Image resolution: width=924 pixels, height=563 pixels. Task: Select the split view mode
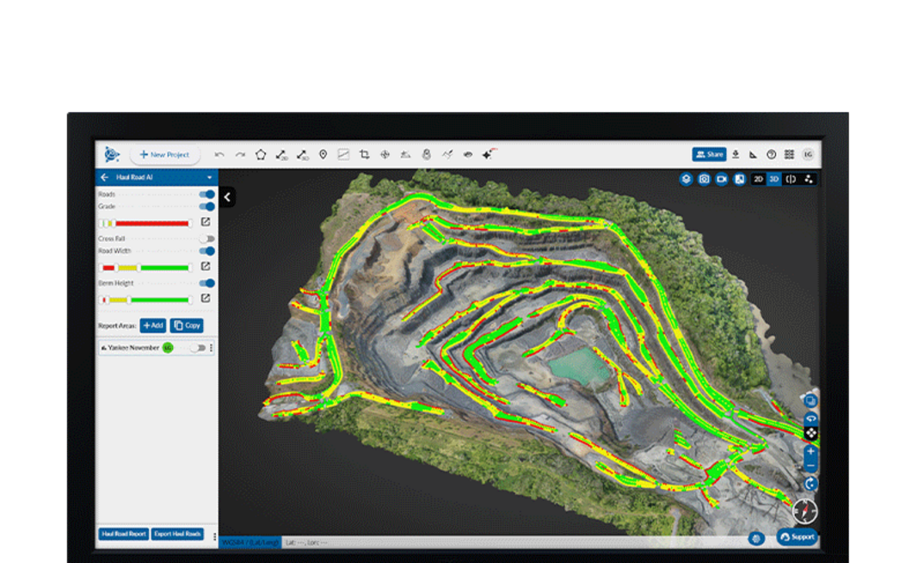tap(791, 179)
